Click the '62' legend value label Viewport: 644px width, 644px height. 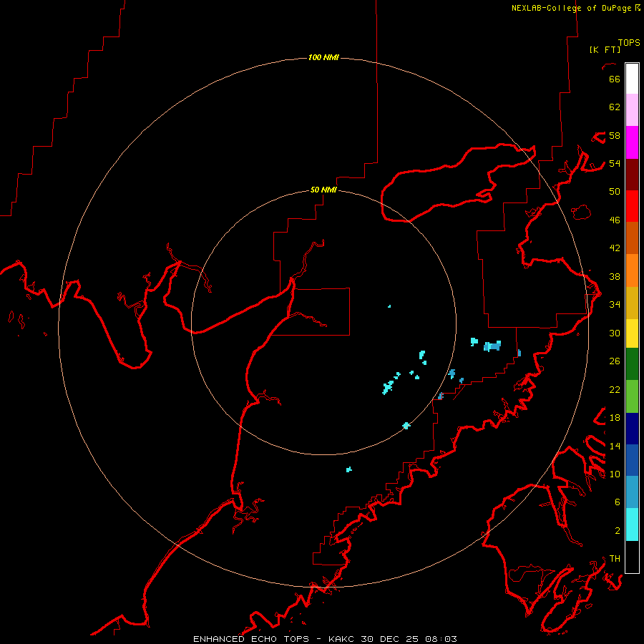pyautogui.click(x=615, y=107)
